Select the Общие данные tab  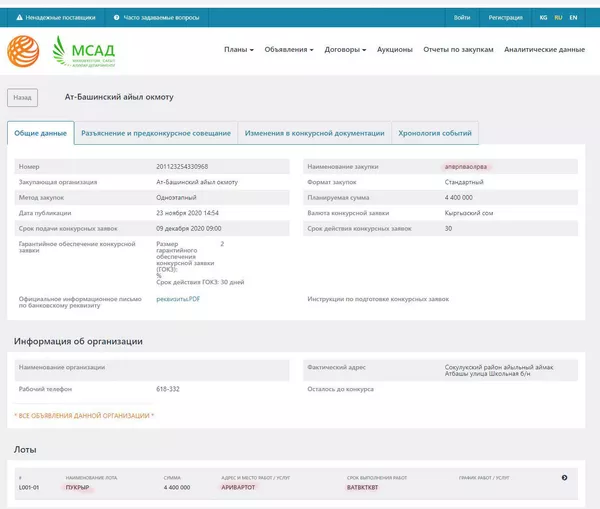pos(41,133)
